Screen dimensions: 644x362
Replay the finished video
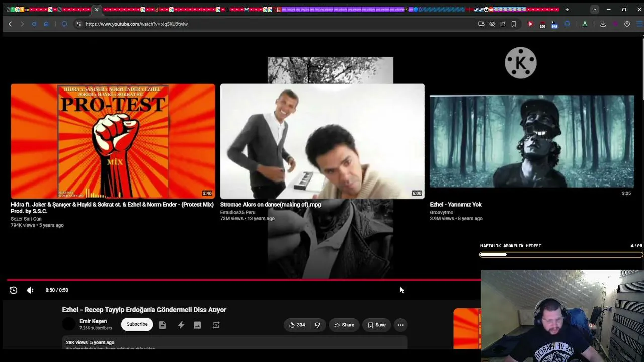pos(14,290)
